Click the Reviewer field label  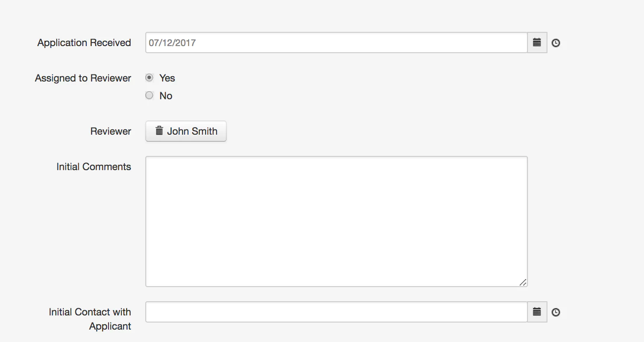click(110, 131)
